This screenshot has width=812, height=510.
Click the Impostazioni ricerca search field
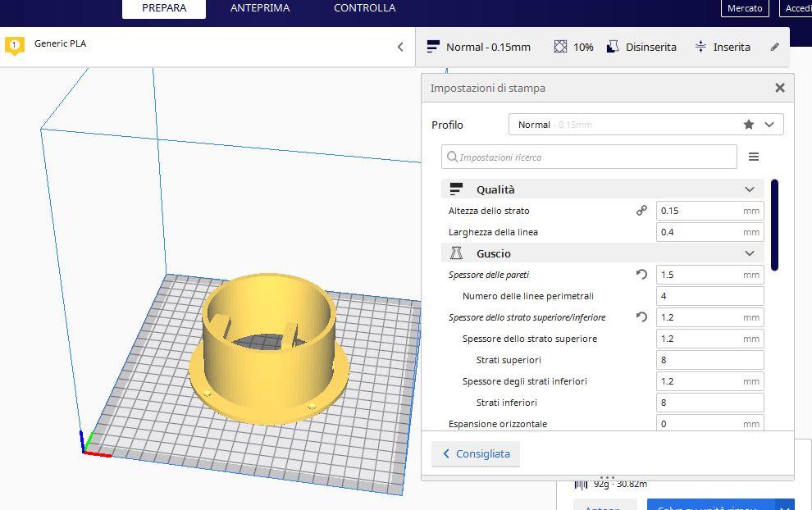tap(589, 157)
